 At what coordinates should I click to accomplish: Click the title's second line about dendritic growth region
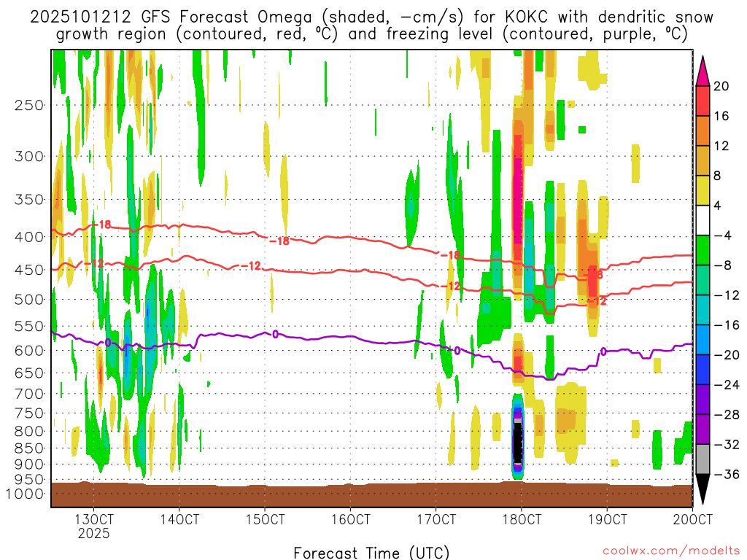click(371, 34)
